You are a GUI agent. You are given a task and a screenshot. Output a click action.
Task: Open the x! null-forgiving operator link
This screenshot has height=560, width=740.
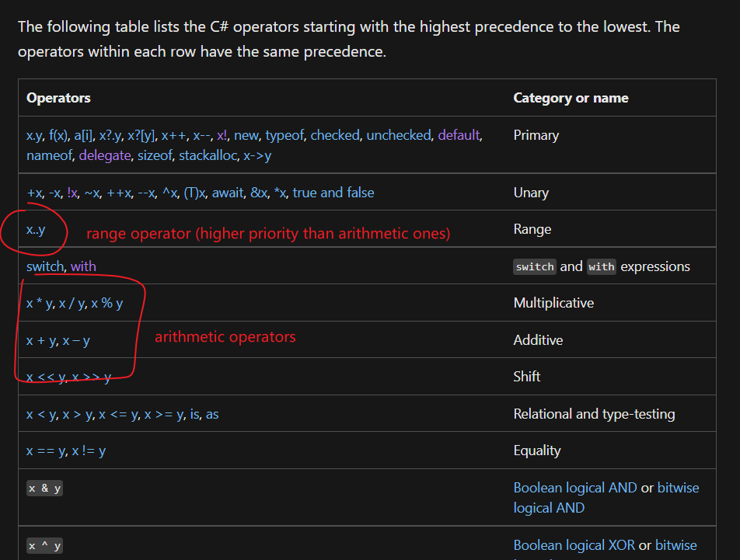pyautogui.click(x=222, y=136)
